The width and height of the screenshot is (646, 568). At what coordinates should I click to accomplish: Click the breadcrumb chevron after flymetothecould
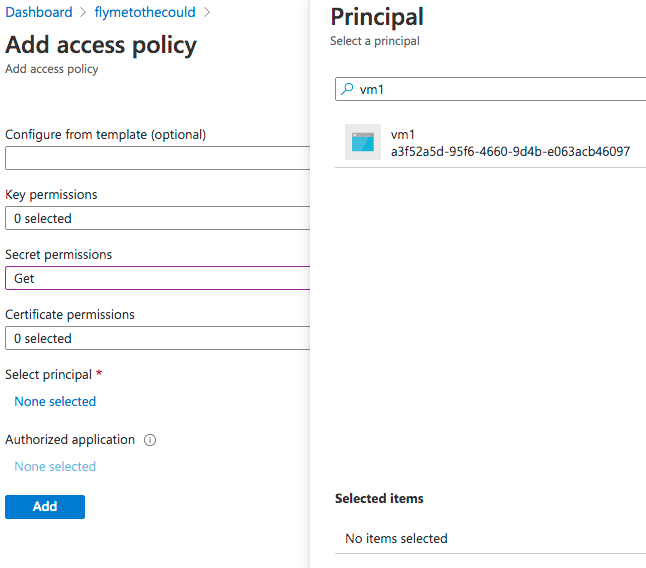pos(208,13)
